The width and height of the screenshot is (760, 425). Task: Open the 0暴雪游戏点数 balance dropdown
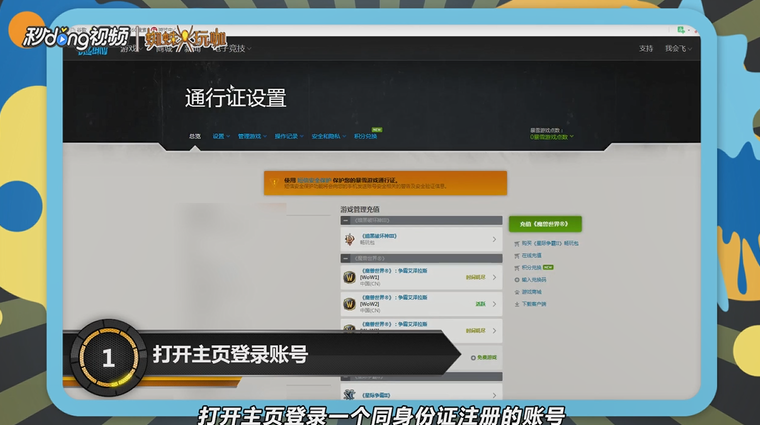[x=552, y=137]
